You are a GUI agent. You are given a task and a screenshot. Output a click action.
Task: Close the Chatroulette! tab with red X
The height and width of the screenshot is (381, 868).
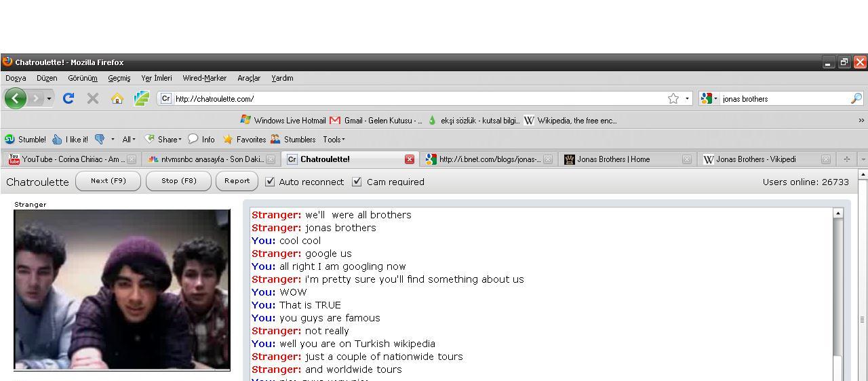point(409,159)
